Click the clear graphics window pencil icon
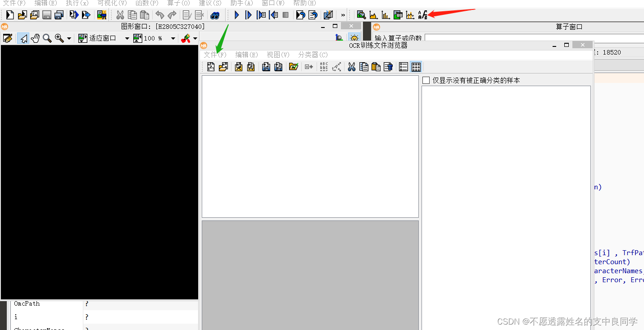This screenshot has width=644, height=330. click(7, 38)
